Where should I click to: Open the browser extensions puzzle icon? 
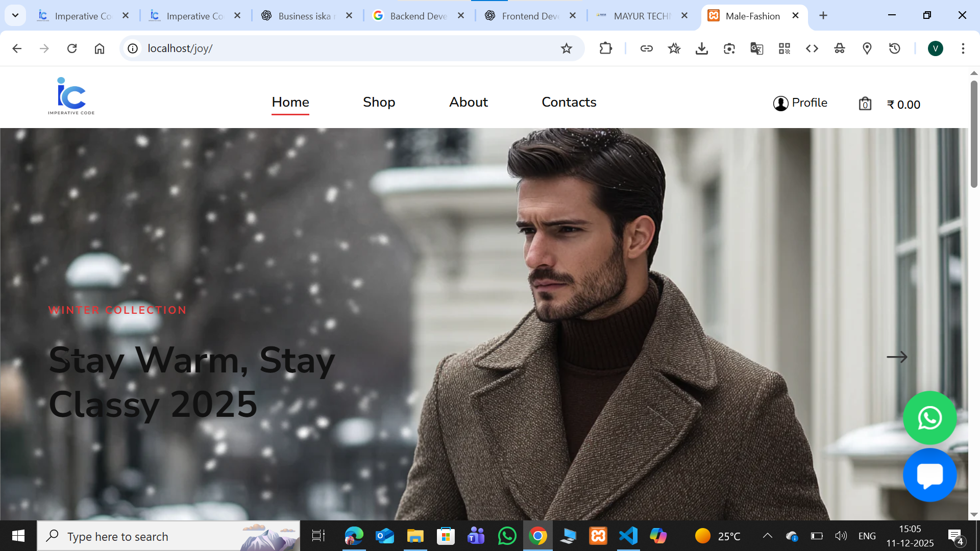[605, 48]
